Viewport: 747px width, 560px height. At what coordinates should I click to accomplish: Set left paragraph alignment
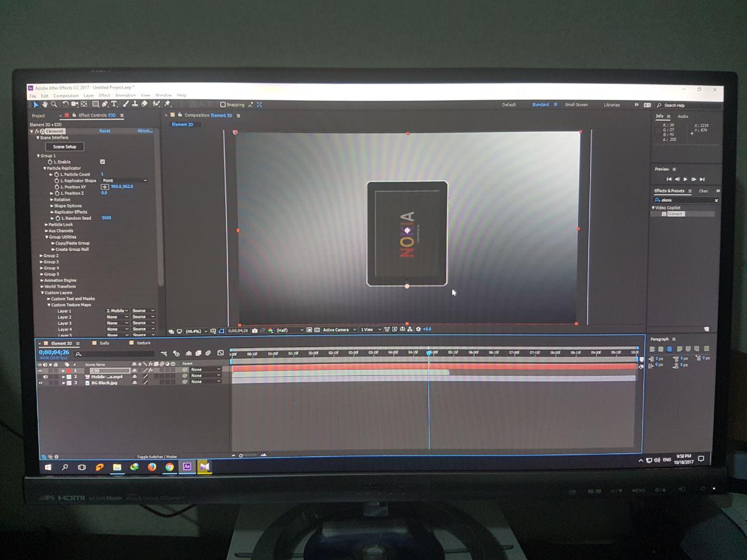pos(652,349)
